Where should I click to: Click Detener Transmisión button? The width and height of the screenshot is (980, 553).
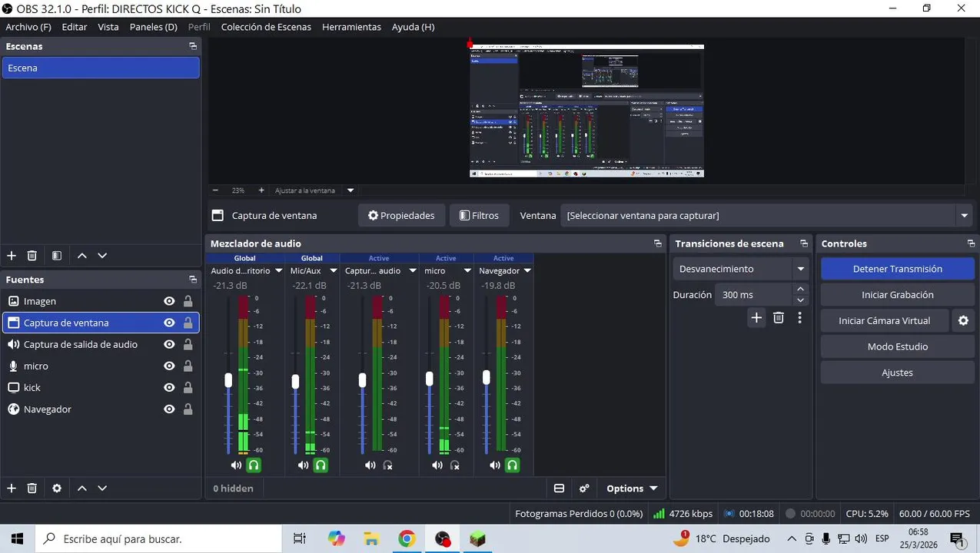coord(897,269)
